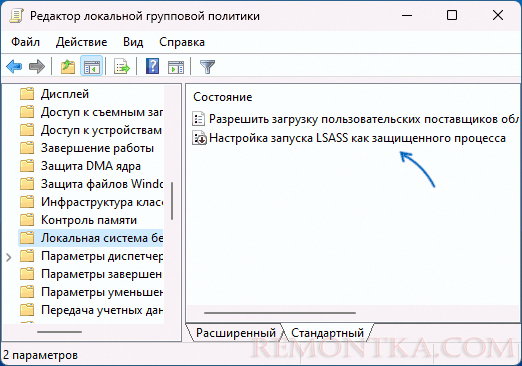Minimize the Group Policy Editor window
This screenshot has width=522, height=366.
point(407,15)
